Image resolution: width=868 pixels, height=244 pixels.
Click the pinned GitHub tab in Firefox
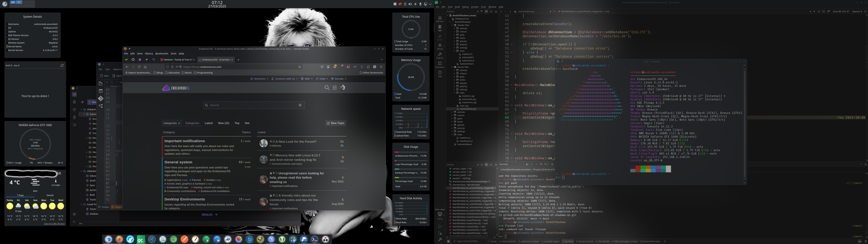(133, 60)
